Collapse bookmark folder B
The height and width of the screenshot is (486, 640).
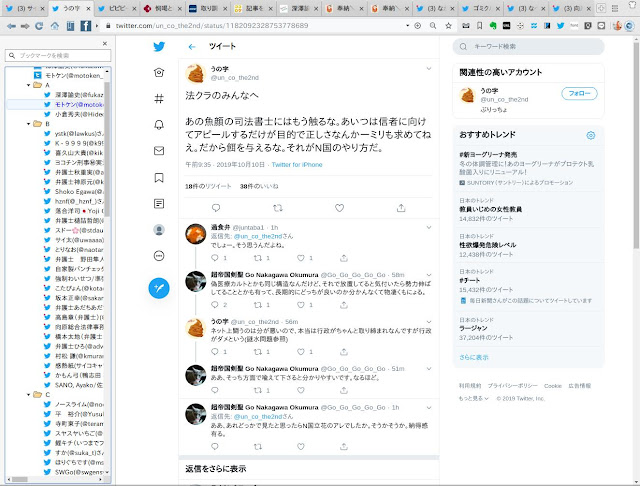(x=29, y=124)
